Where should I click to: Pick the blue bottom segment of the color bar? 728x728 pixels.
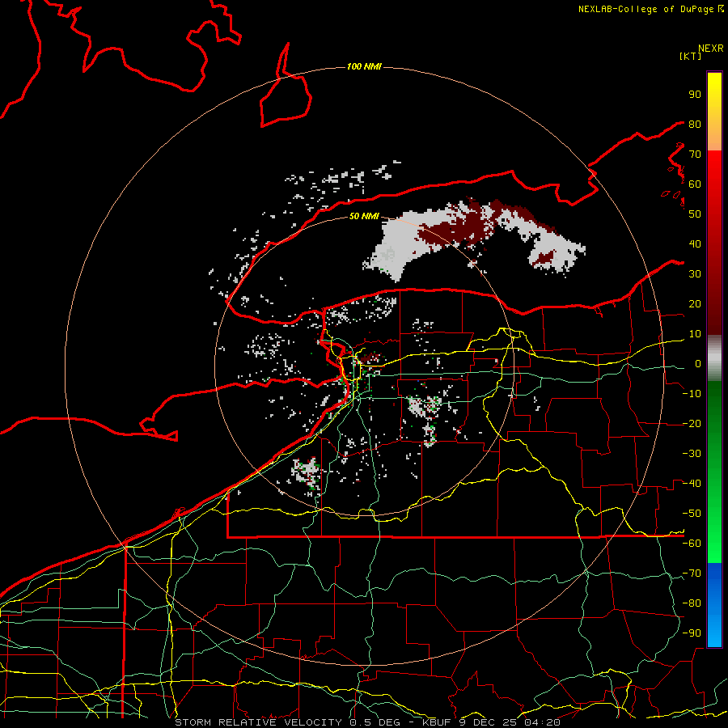click(x=714, y=605)
